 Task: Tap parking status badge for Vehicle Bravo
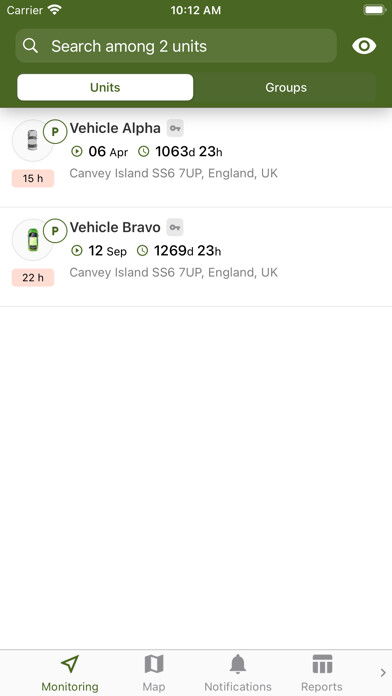[x=55, y=231]
